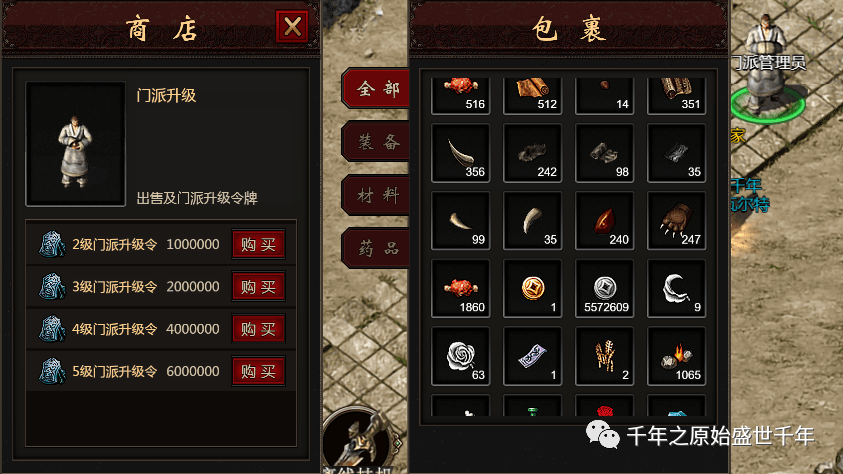This screenshot has height=474, width=843.
Task: Open the 装备 inventory tab
Action: pos(376,141)
